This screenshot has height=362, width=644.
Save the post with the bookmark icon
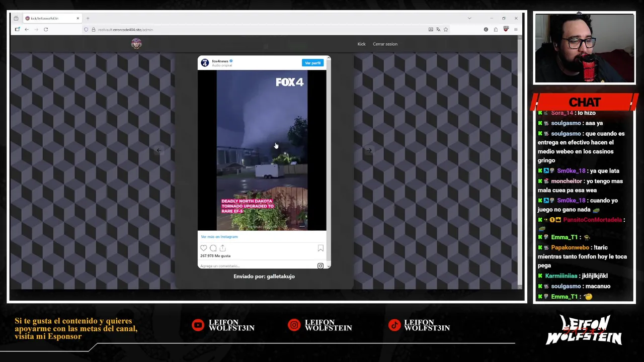pyautogui.click(x=320, y=248)
